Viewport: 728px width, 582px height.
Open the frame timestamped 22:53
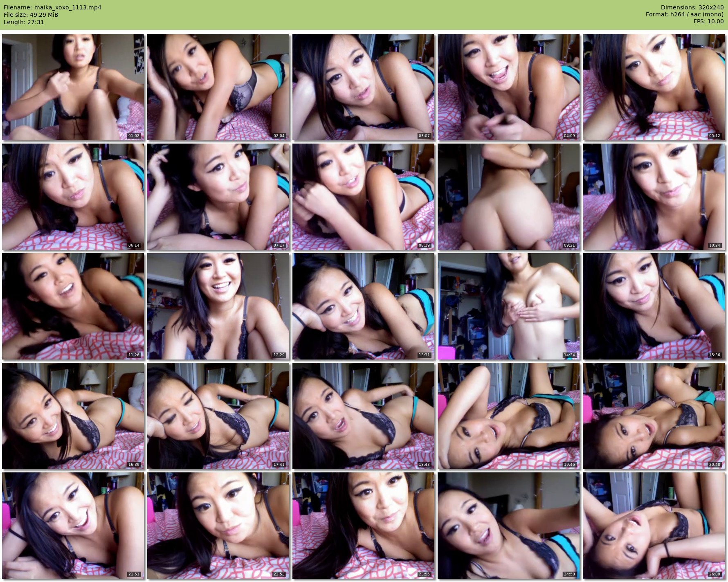coord(218,526)
